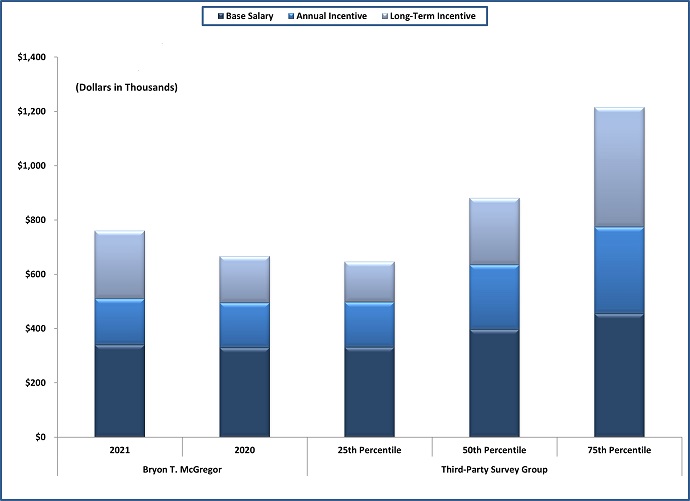Select the 50th Percentile Long-Term Incentive segment
The image size is (690, 501).
click(494, 231)
